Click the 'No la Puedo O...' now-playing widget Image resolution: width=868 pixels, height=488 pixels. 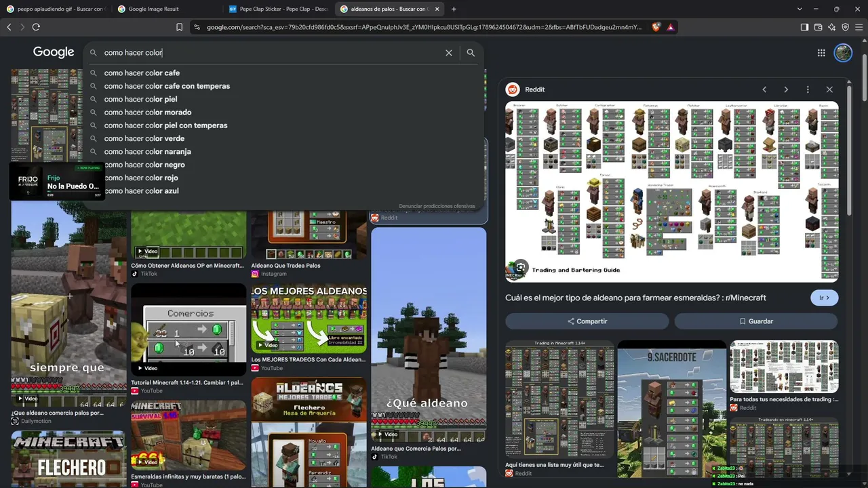click(x=57, y=182)
